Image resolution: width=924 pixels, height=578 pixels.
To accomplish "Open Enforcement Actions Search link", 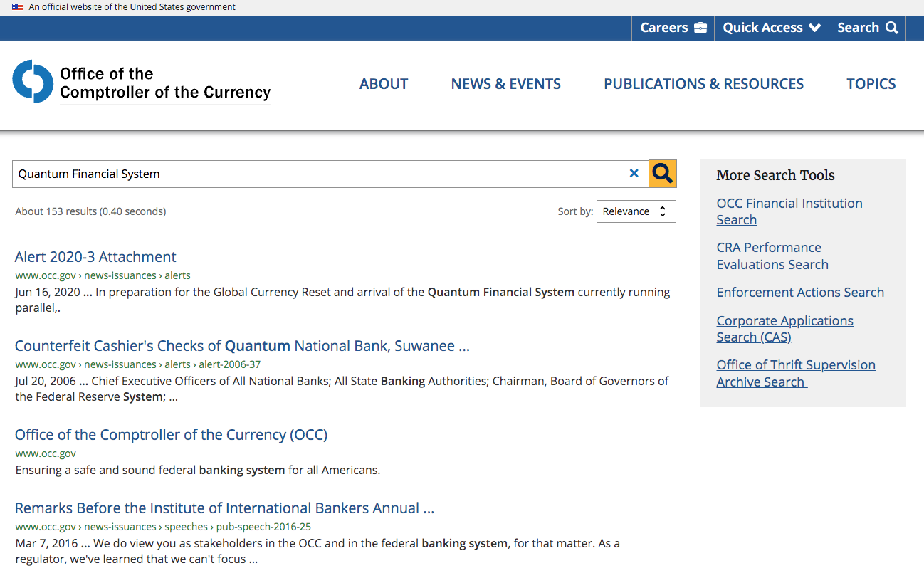I will 800,293.
